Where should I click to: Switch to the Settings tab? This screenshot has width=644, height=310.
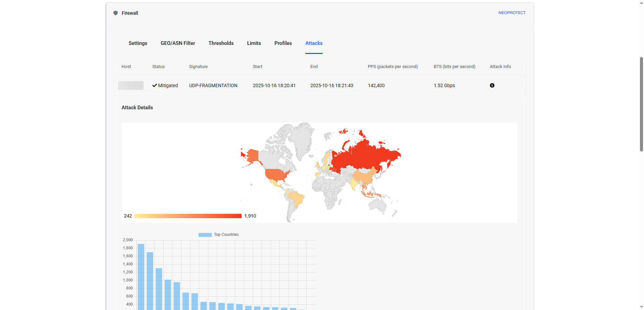pyautogui.click(x=138, y=43)
